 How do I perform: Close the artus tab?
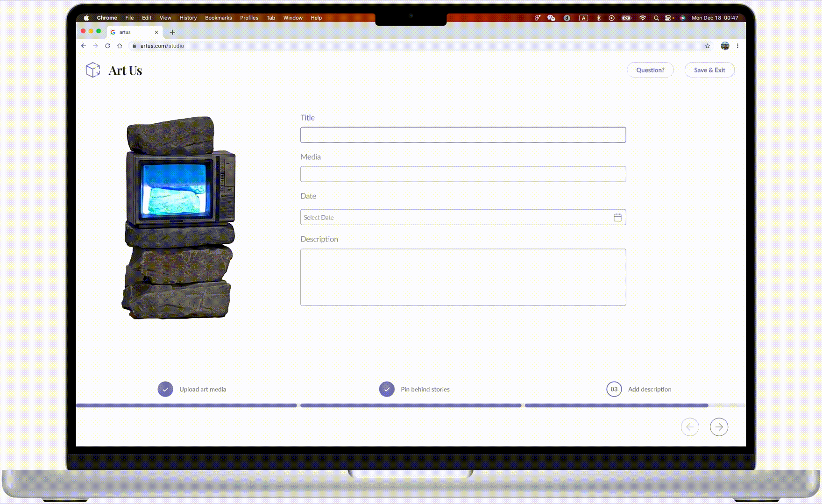coord(156,32)
